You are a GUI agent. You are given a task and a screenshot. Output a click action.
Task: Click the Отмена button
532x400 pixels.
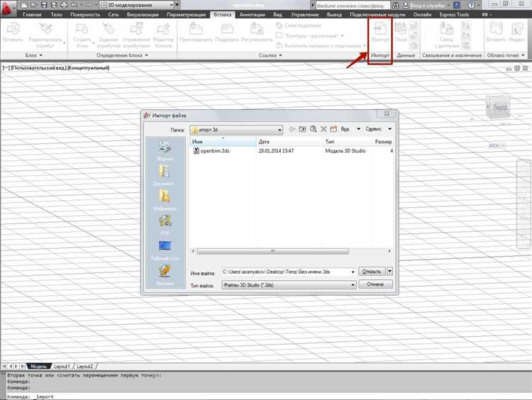tap(375, 284)
